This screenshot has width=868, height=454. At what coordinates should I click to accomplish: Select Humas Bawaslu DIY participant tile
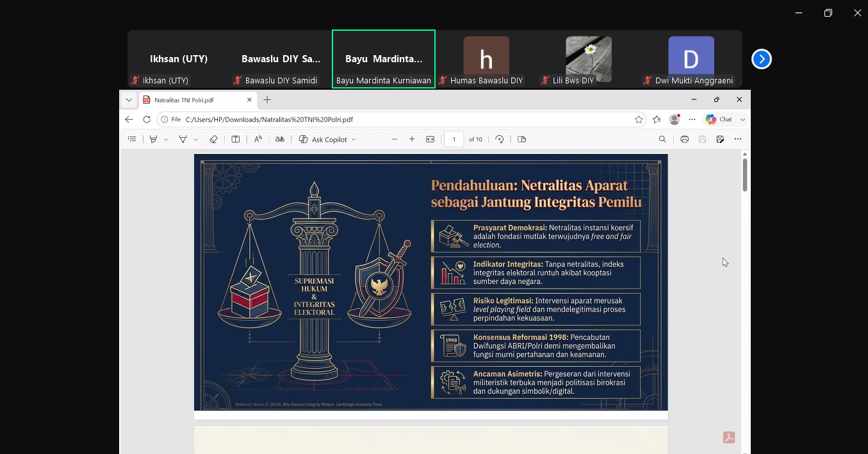(x=486, y=59)
